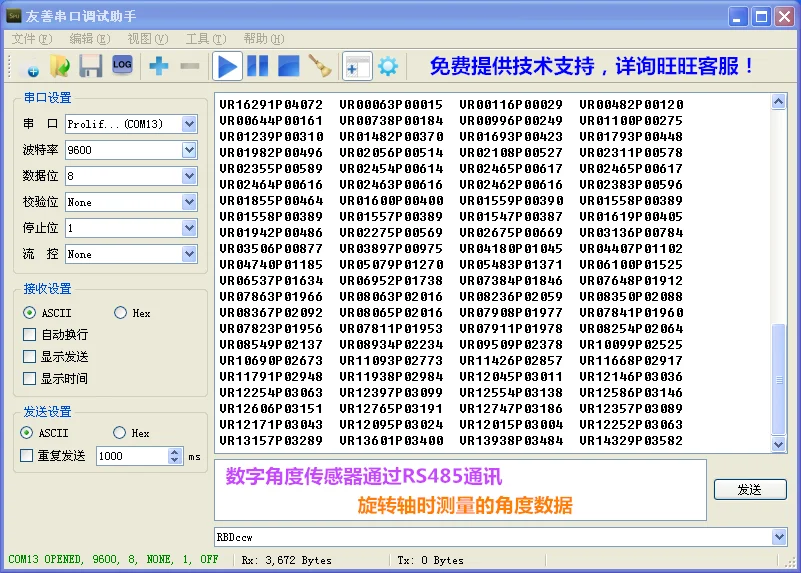The image size is (801, 573).
Task: Toggle the 重复发送 checkbox
Action: [x=27, y=456]
